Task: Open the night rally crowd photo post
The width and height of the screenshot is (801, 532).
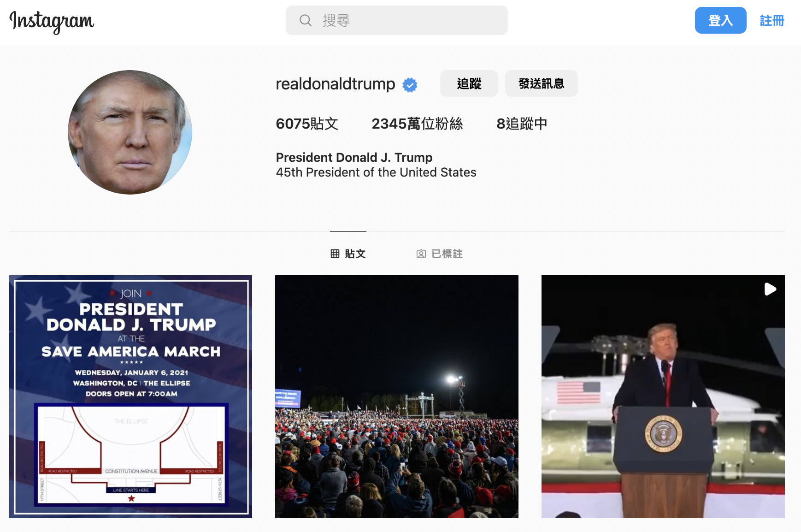Action: point(397,396)
